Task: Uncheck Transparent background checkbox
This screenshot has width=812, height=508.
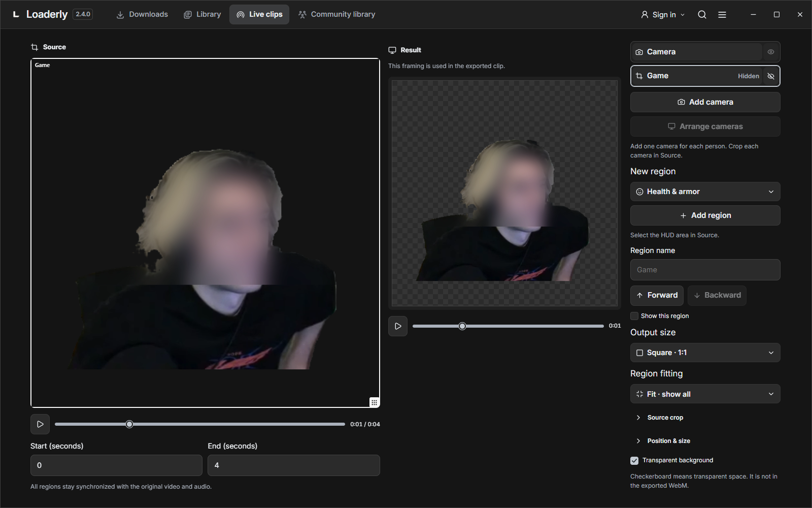Action: click(x=634, y=460)
